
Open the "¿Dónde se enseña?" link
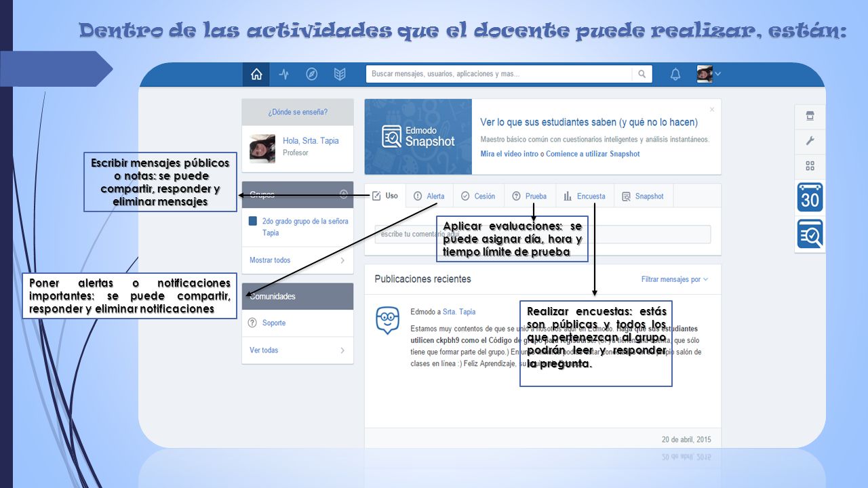point(298,112)
